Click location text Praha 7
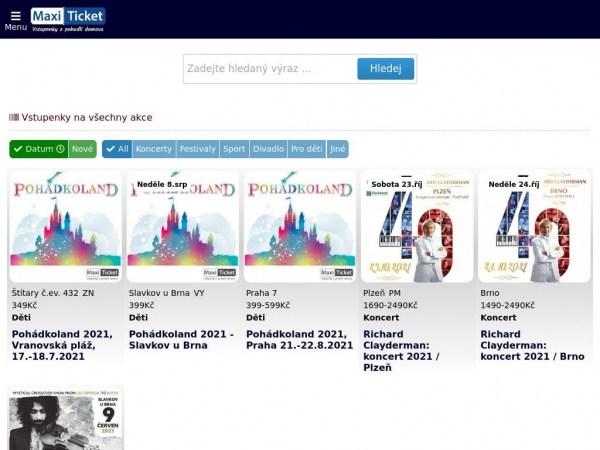This screenshot has height=450, width=600. pos(261,293)
